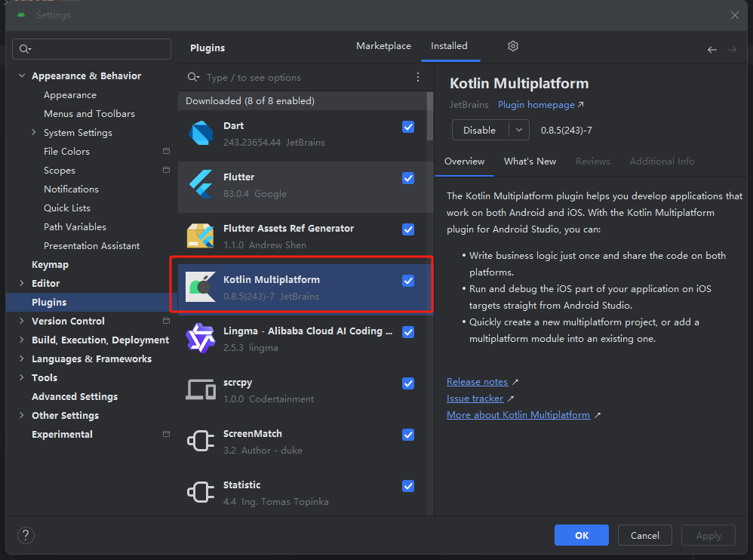This screenshot has height=560, width=753.
Task: Click the Kotlin Multiplatform plugin icon
Action: click(x=200, y=288)
